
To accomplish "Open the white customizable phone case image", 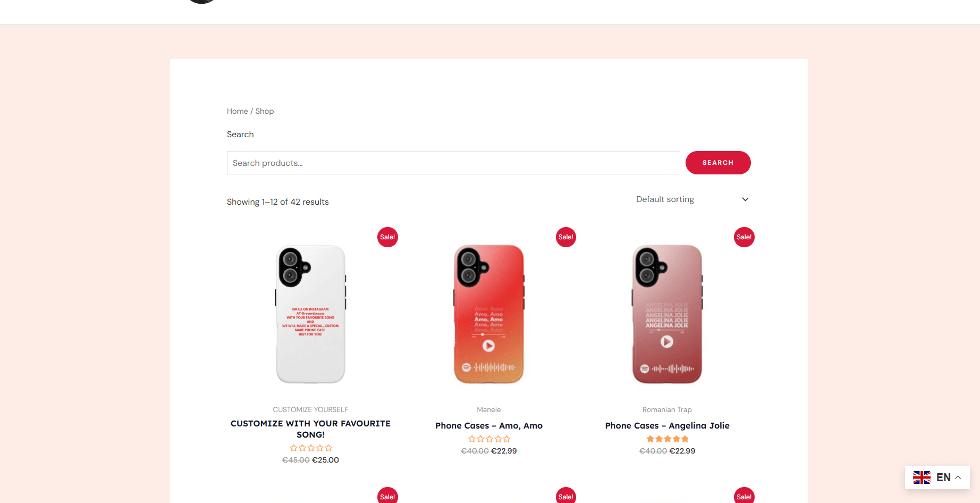I will pyautogui.click(x=310, y=314).
